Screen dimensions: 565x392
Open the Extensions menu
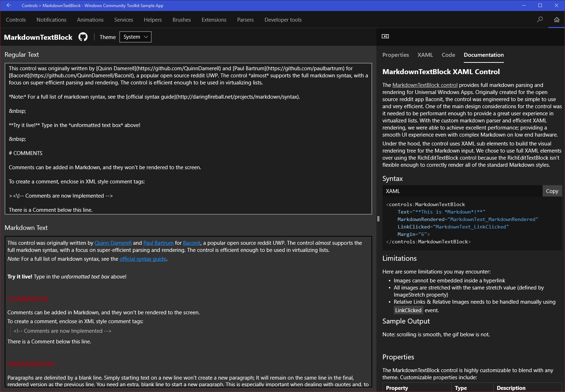214,20
